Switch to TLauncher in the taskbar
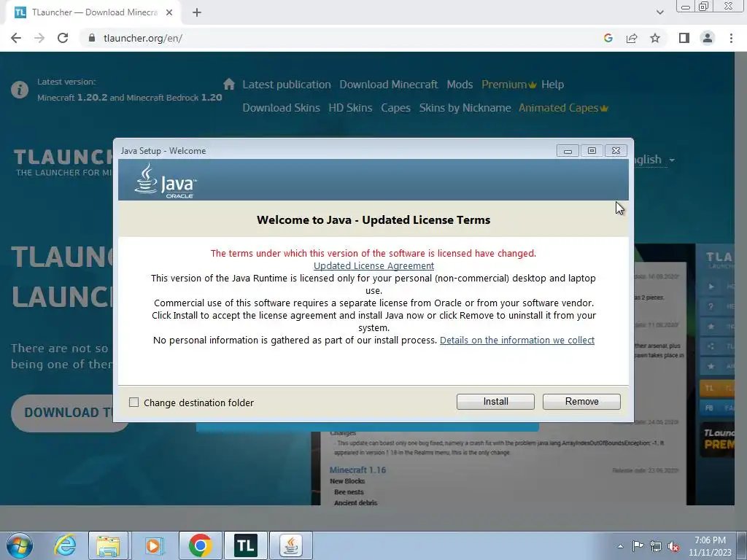 tap(246, 545)
